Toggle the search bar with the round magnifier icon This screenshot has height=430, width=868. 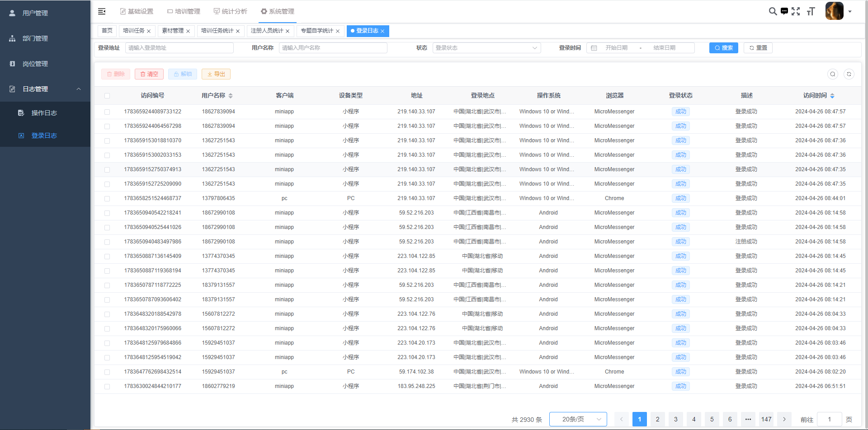833,74
